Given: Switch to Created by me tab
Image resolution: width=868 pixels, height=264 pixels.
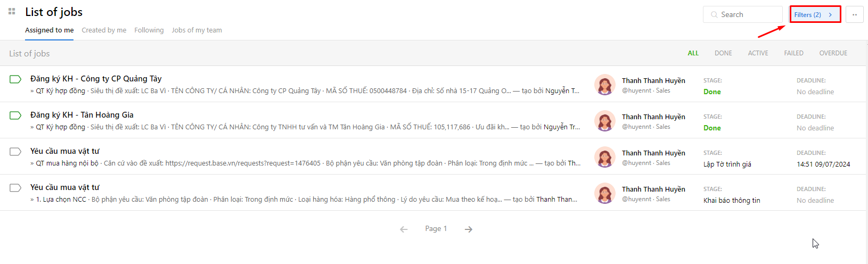Looking at the screenshot, I should point(104,30).
